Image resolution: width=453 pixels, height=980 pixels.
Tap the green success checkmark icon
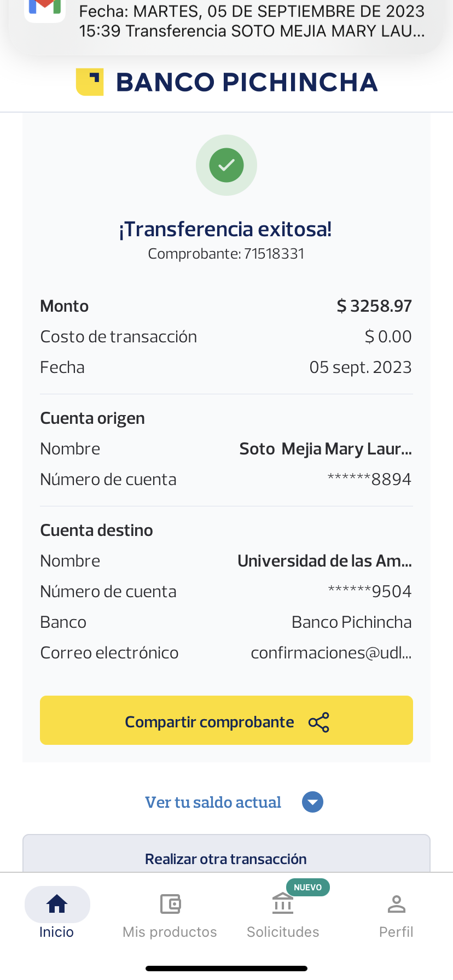point(226,165)
